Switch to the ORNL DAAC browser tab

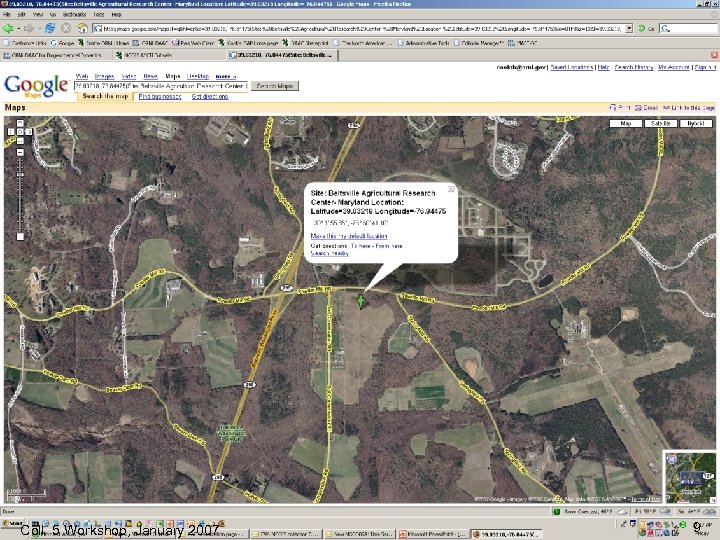click(57, 55)
